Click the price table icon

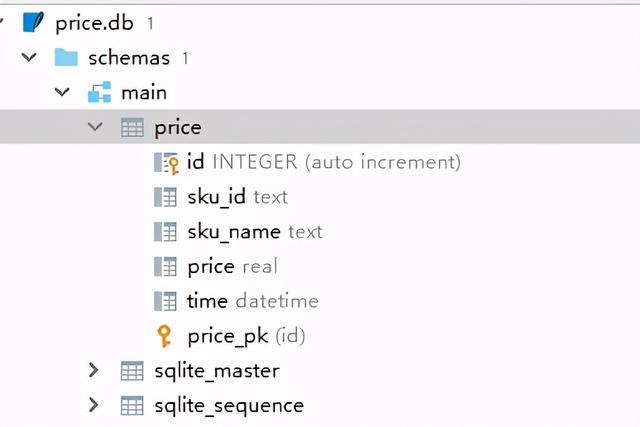click(x=132, y=127)
